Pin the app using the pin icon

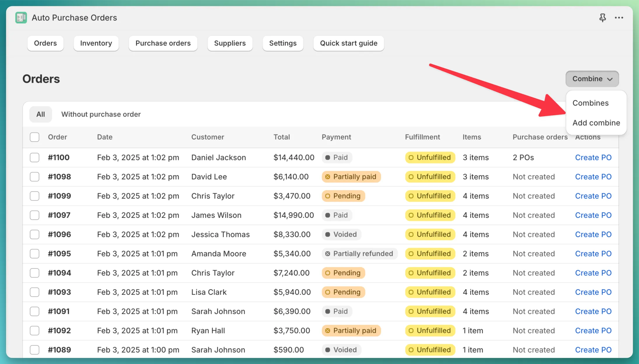coord(603,18)
